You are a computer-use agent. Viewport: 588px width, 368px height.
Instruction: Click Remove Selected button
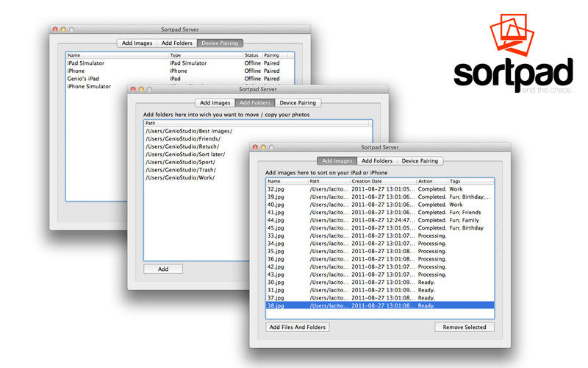(x=465, y=327)
